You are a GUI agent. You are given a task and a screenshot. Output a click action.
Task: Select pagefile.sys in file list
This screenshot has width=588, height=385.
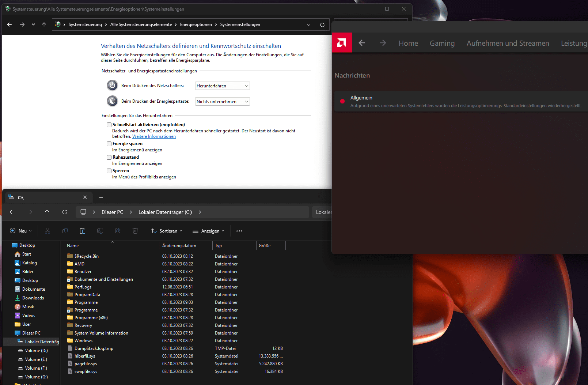tap(86, 364)
